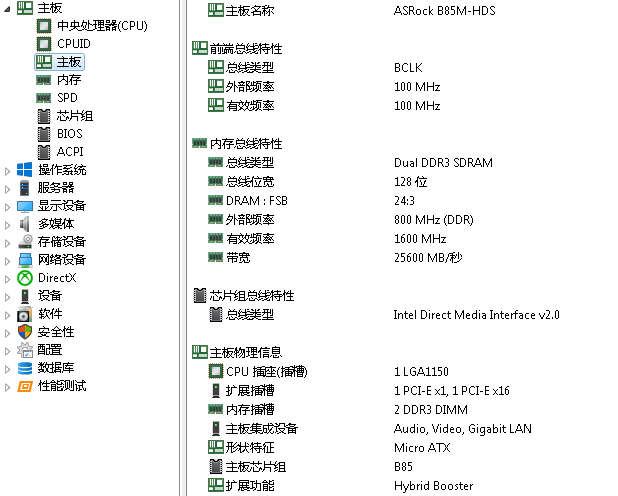This screenshot has width=618, height=496.
Task: Expand the 服务器 tree node
Action: (7, 189)
